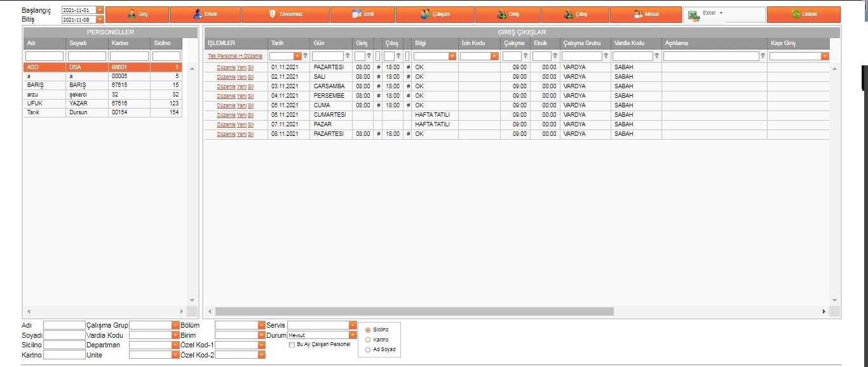The image size is (868, 367).
Task: Select the Kartno radio button
Action: tap(368, 340)
